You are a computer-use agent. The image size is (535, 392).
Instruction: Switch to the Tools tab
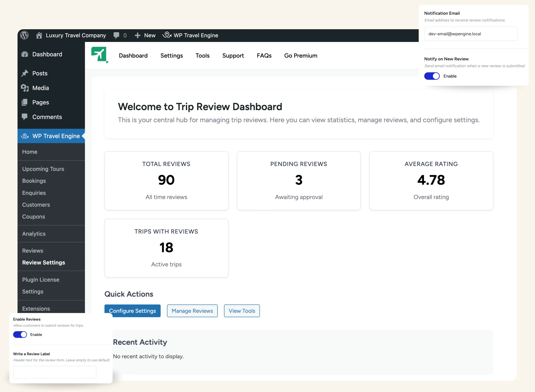[202, 55]
